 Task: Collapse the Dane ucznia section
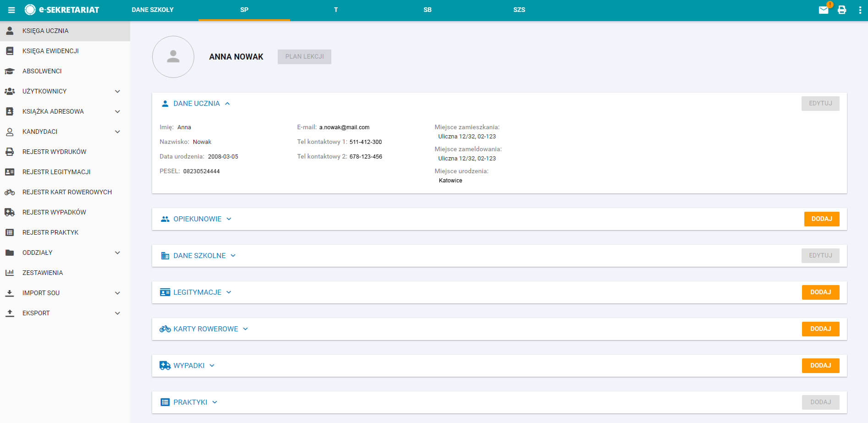227,104
